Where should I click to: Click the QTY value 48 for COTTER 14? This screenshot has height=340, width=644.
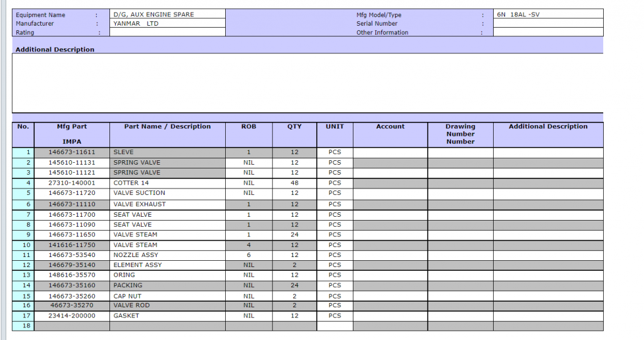point(294,183)
